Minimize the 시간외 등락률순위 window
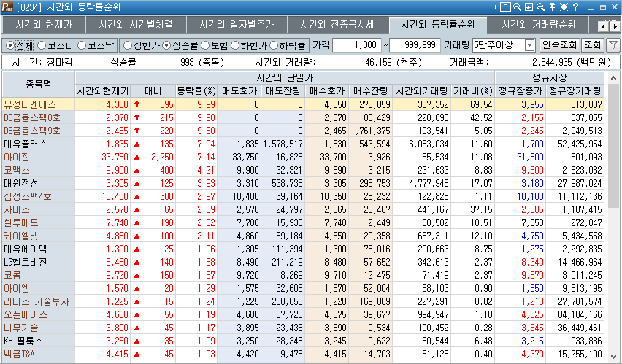The image size is (622, 364). click(x=591, y=7)
